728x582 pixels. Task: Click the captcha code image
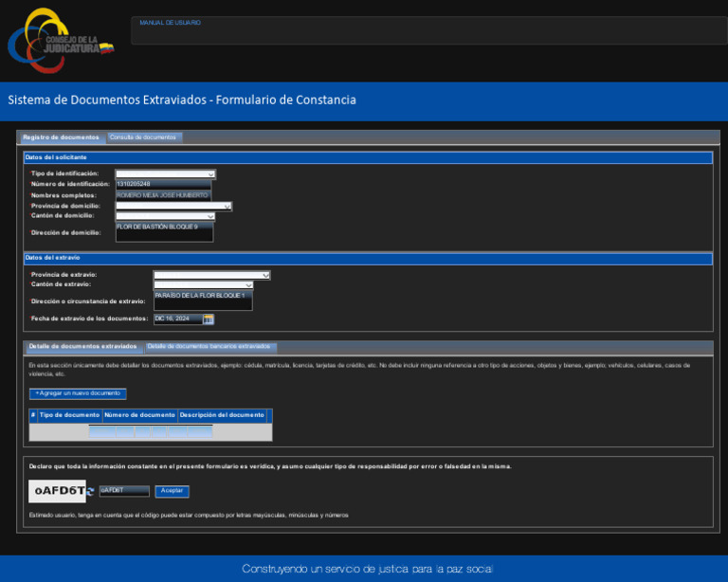point(57,491)
